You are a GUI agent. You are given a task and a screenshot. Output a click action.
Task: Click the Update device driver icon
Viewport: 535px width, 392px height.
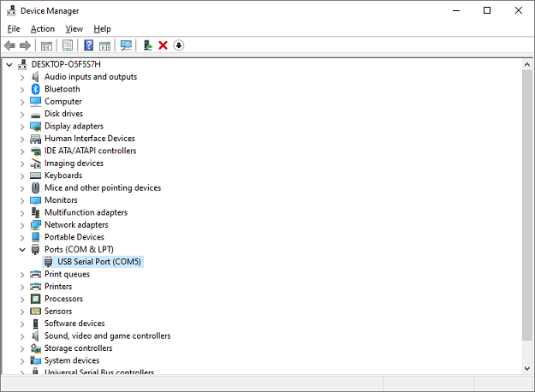pos(147,45)
